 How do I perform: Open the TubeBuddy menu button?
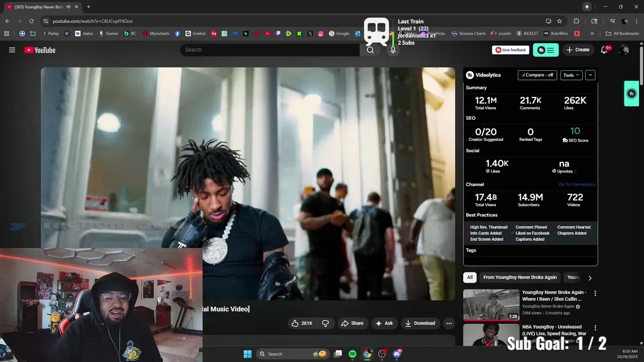(546, 50)
